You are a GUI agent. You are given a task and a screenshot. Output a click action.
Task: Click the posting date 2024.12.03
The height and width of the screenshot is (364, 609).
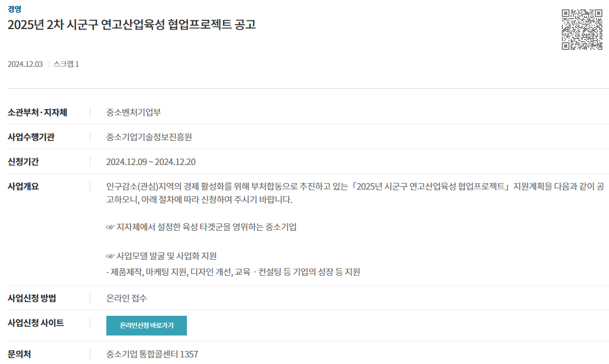tap(25, 64)
